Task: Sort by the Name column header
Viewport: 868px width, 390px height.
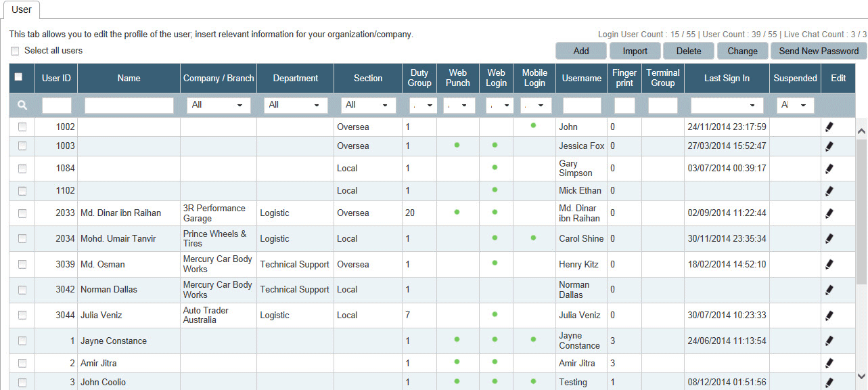Action: pyautogui.click(x=129, y=79)
